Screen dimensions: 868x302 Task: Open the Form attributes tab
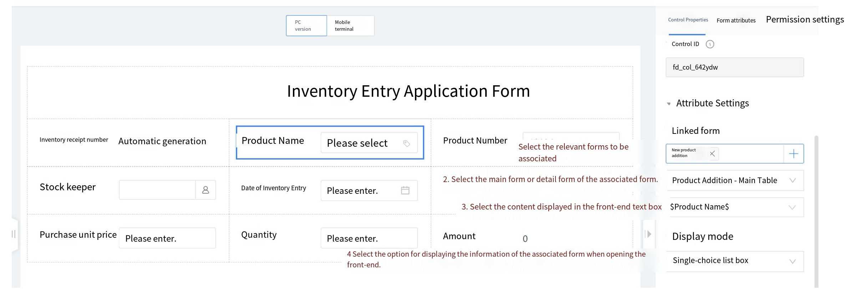pos(736,21)
